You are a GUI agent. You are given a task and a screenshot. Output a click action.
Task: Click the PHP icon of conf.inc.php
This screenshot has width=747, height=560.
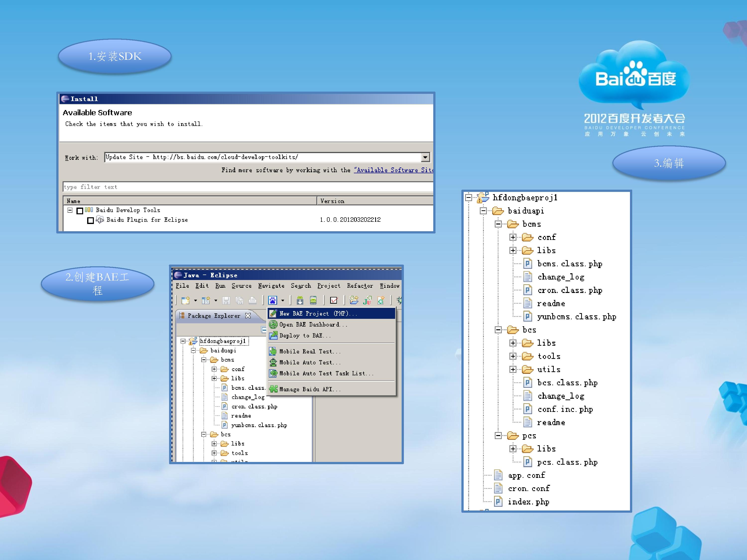(527, 409)
